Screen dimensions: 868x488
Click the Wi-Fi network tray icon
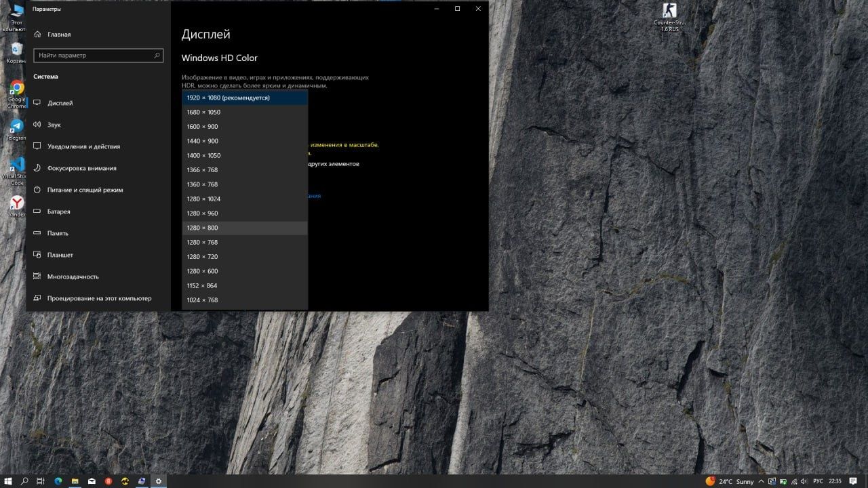tap(793, 481)
